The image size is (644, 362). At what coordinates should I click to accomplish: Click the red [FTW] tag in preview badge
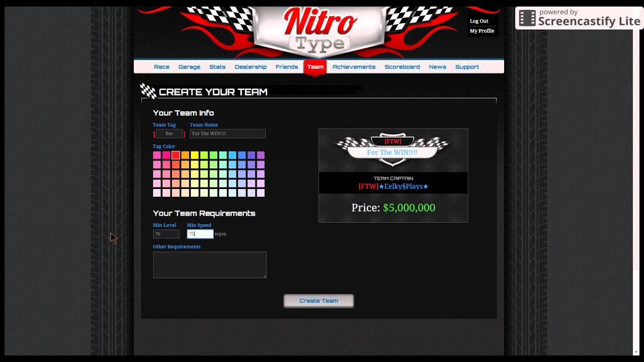(392, 141)
